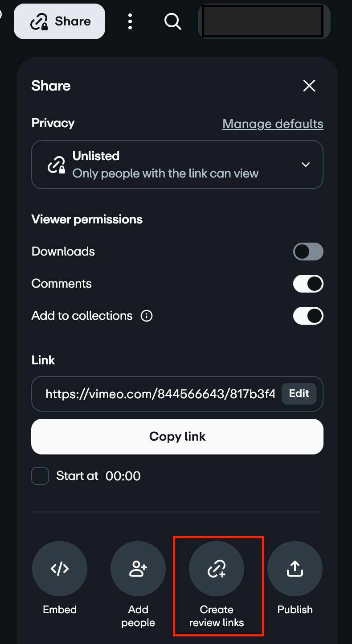Screen dimensions: 352x644
Task: Enable Downloads for viewers
Action: click(308, 252)
